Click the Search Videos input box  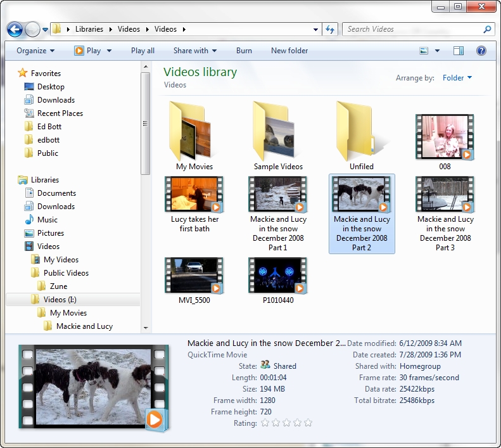[413, 29]
